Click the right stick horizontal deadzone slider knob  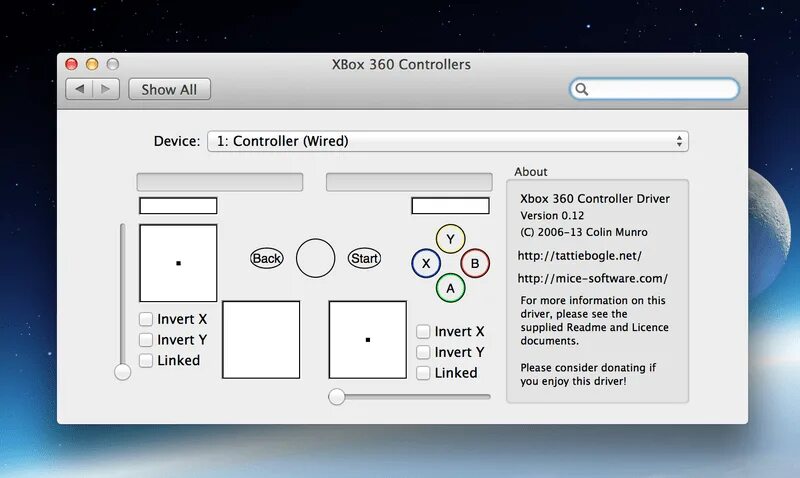click(337, 397)
